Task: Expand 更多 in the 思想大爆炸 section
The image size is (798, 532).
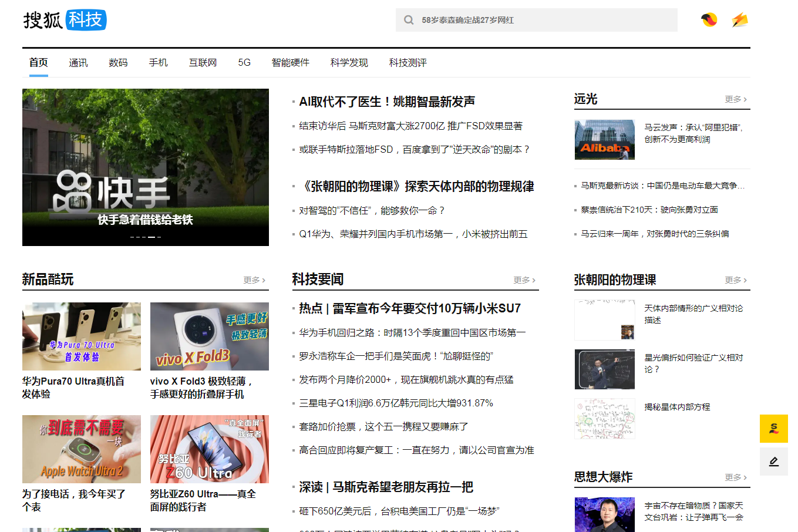Action: 736,477
